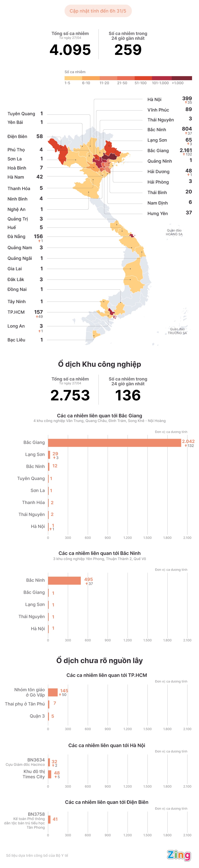Click the "Ổ dịch Khu công nghiệp" heading
The width and height of the screenshot is (199, 868).
[99, 364]
